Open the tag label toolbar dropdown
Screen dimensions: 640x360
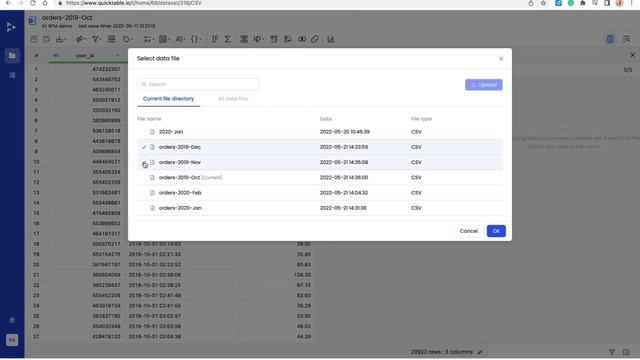[x=127, y=39]
